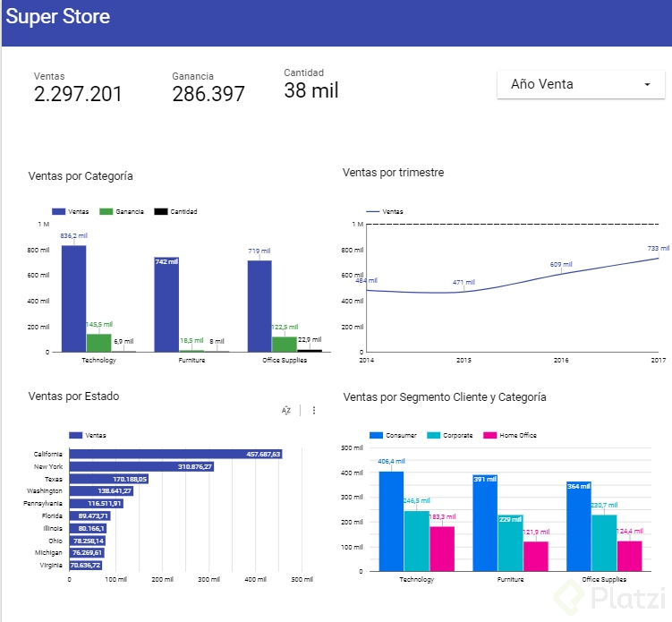The width and height of the screenshot is (672, 622).
Task: Click the Furniture Home Office bar 121,9 mil
Action: pyautogui.click(x=536, y=557)
